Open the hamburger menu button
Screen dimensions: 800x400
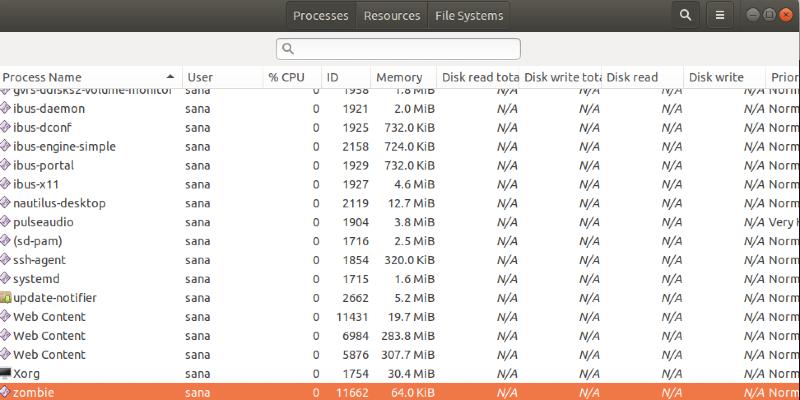tap(720, 15)
